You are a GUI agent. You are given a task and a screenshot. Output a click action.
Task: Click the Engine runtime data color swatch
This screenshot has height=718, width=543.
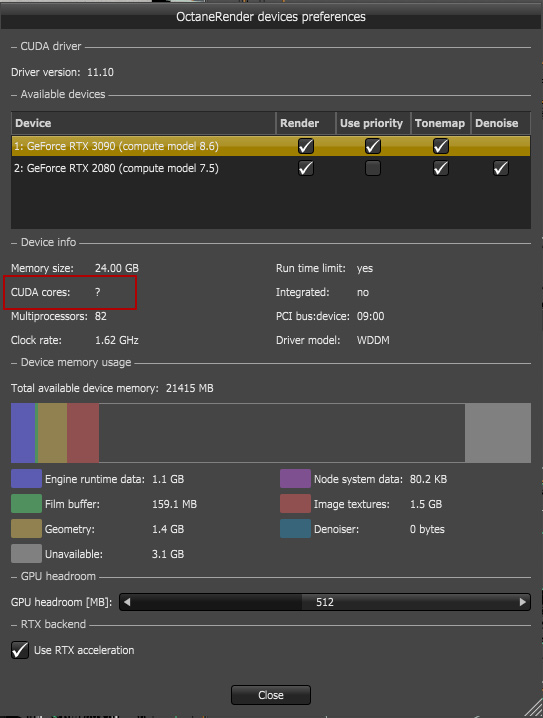pyautogui.click(x=26, y=479)
